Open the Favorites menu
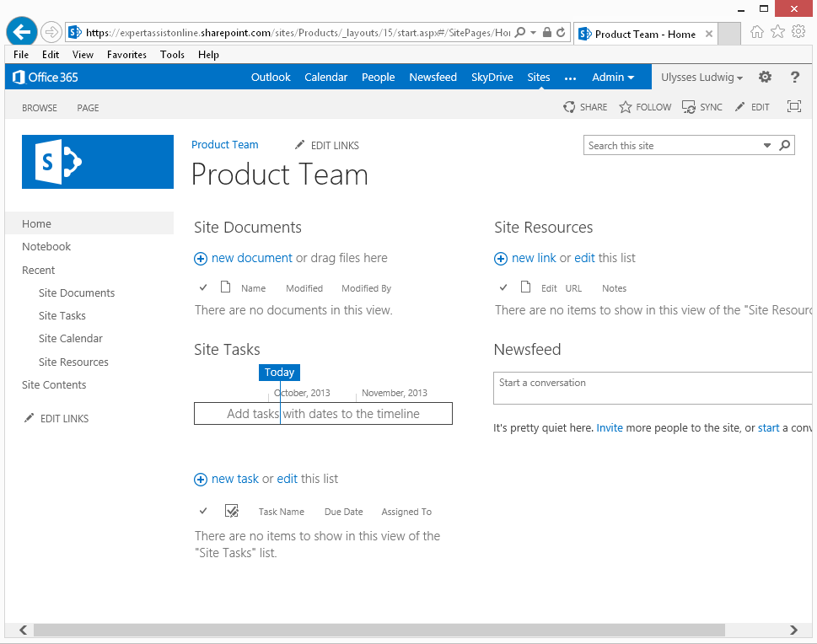The image size is (817, 644). tap(126, 55)
